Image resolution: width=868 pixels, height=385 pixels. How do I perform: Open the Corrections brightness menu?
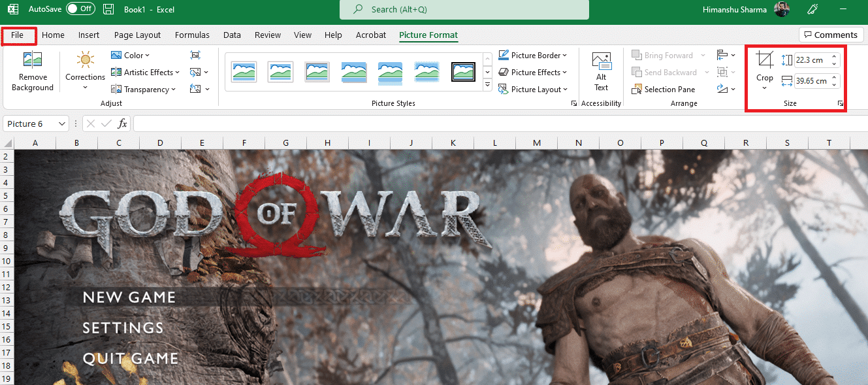point(85,72)
